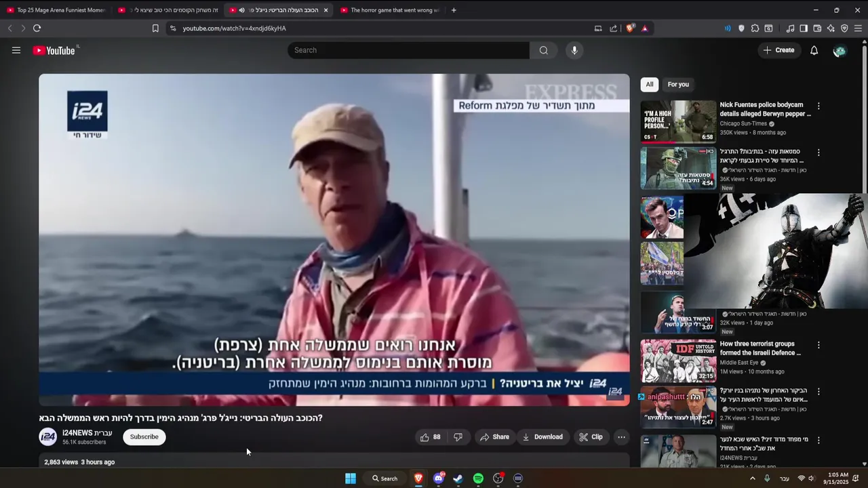The image size is (868, 488).
Task: Open Brave Leo AI sparkle icon
Action: tap(831, 28)
